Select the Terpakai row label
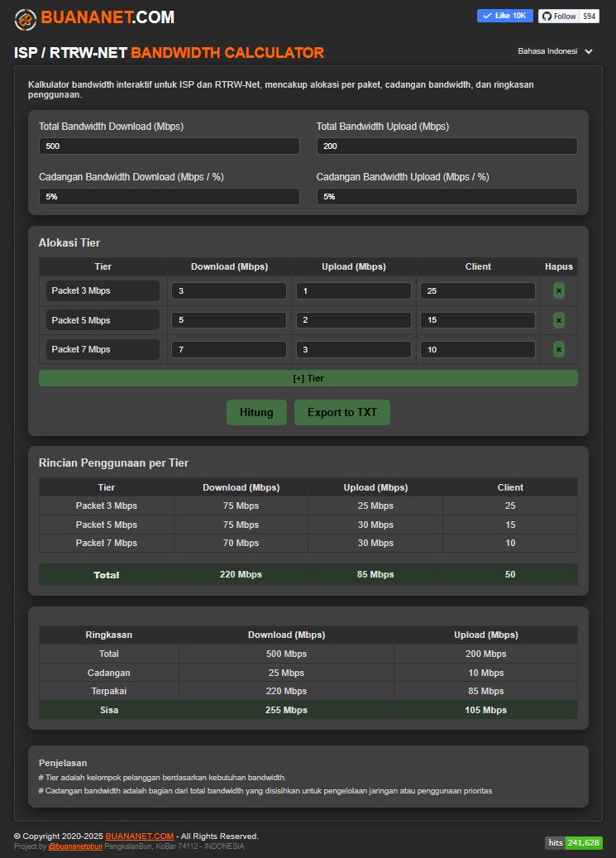 [109, 691]
